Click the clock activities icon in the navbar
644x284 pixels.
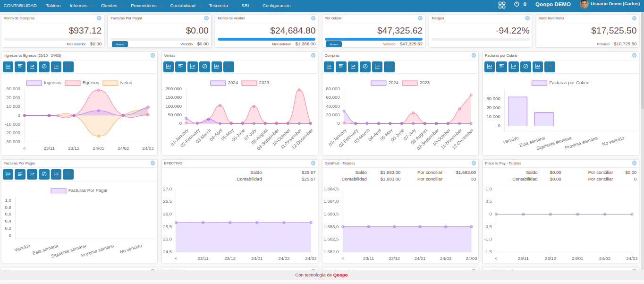[517, 4]
